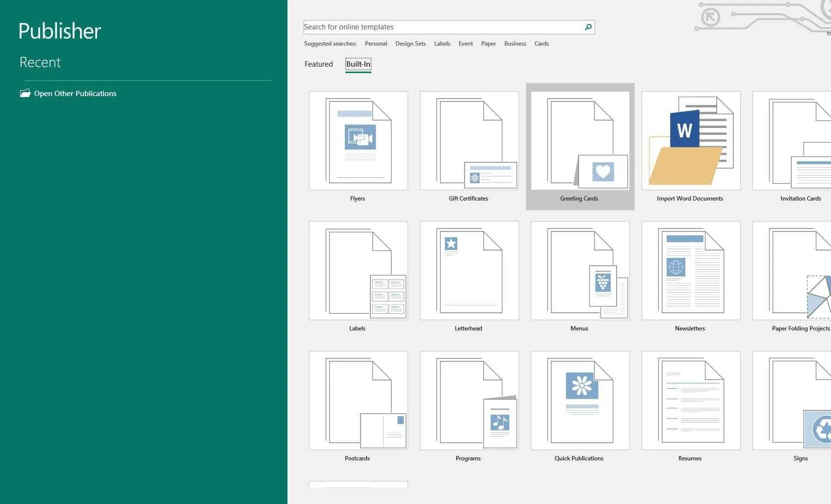Click the Flyers caption text
Viewport: 831px width, 504px height.
coord(358,199)
